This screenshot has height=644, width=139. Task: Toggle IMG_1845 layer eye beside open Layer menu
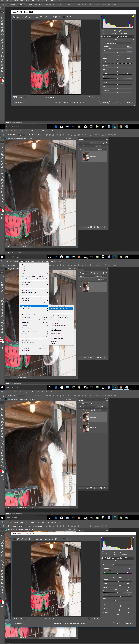click(80, 287)
